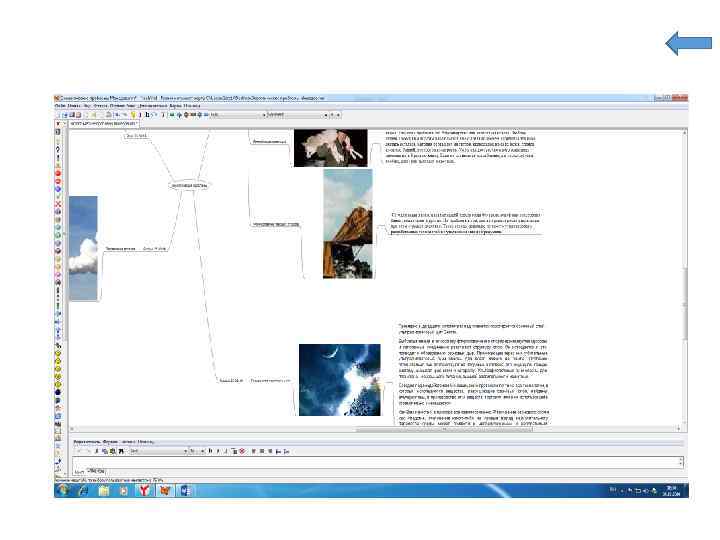
Task: Click the taskbar clock
Action: click(x=671, y=490)
